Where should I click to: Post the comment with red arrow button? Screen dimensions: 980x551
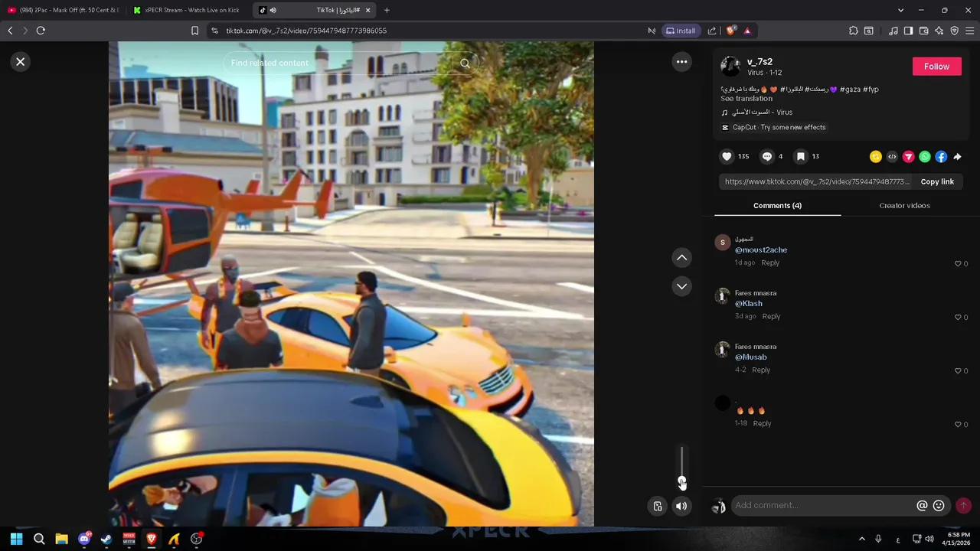click(963, 506)
